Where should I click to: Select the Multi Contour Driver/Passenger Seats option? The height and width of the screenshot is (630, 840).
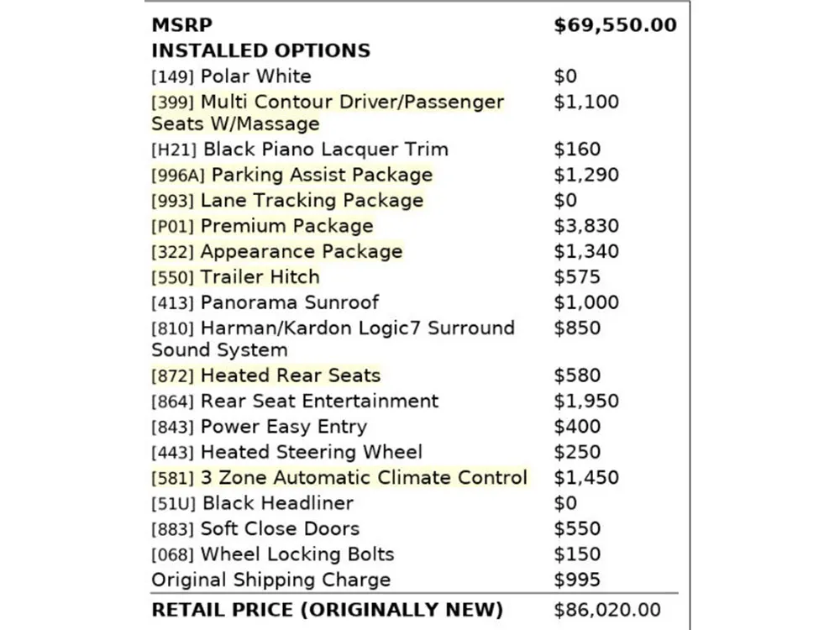tap(328, 113)
